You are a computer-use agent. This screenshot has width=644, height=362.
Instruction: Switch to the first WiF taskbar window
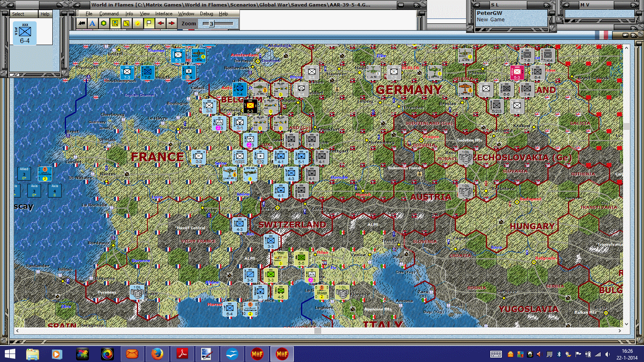[257, 354]
